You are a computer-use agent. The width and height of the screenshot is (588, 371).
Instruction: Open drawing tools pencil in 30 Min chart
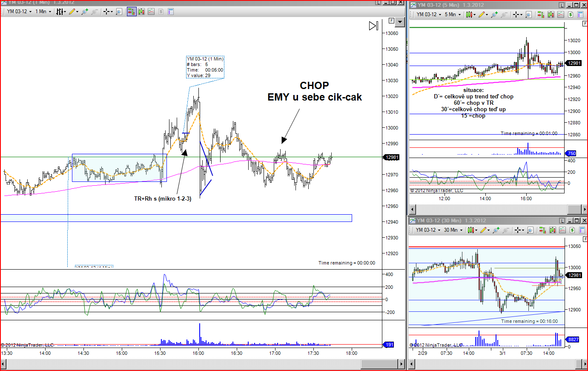click(x=484, y=230)
